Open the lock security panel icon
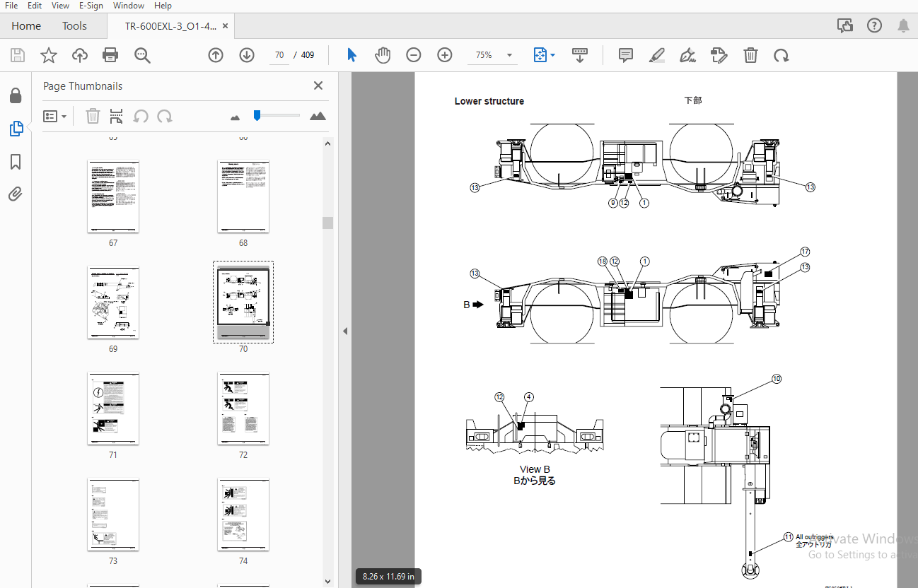 [16, 95]
